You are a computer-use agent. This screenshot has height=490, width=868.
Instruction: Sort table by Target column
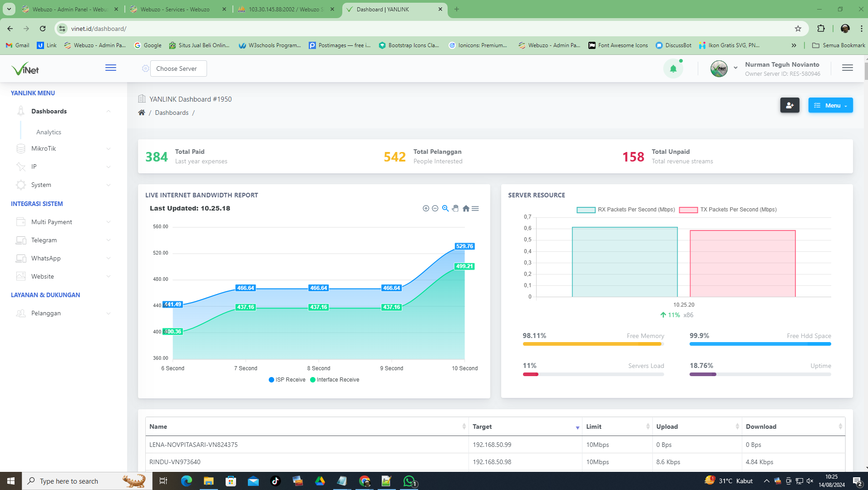(x=525, y=426)
